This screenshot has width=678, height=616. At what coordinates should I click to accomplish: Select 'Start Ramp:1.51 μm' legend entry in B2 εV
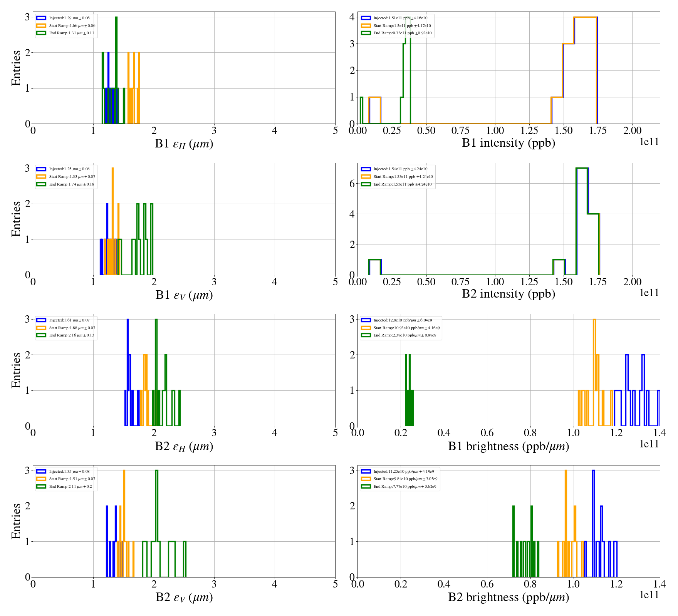72,479
